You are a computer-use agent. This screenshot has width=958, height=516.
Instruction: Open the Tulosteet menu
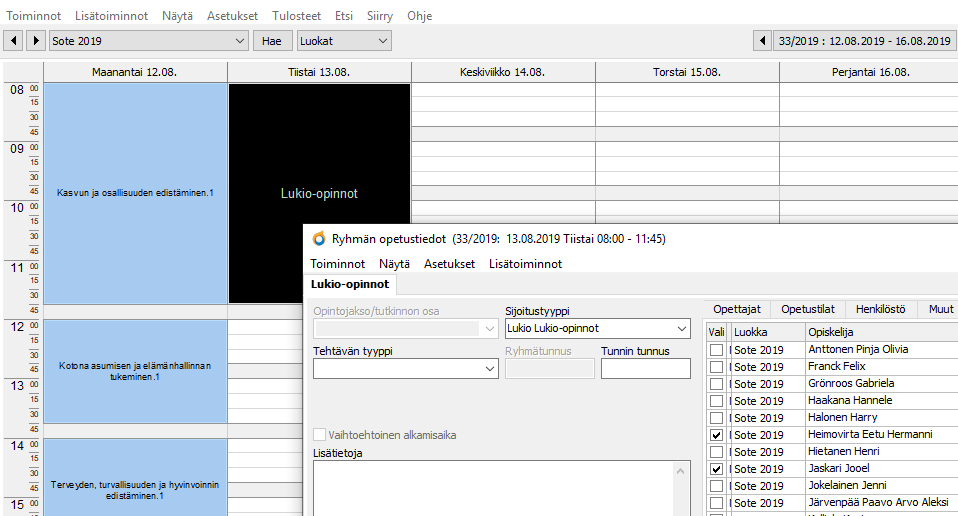coord(299,16)
